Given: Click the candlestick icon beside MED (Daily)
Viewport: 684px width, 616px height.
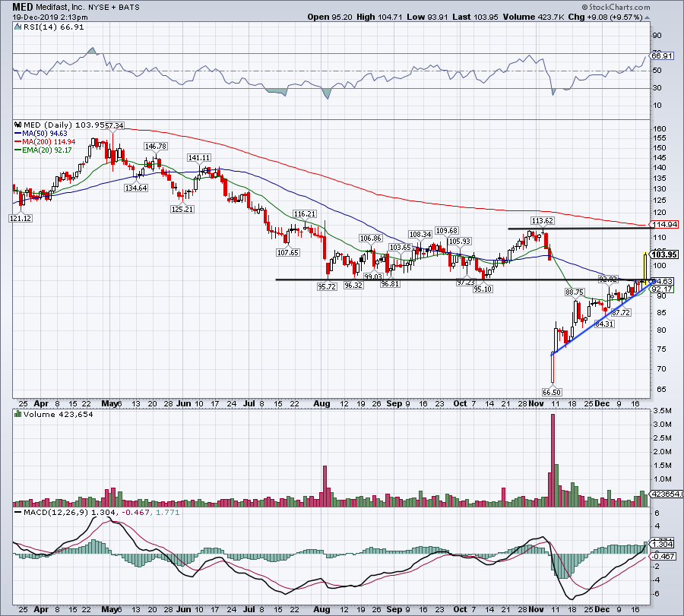Looking at the screenshot, I should click(17, 125).
